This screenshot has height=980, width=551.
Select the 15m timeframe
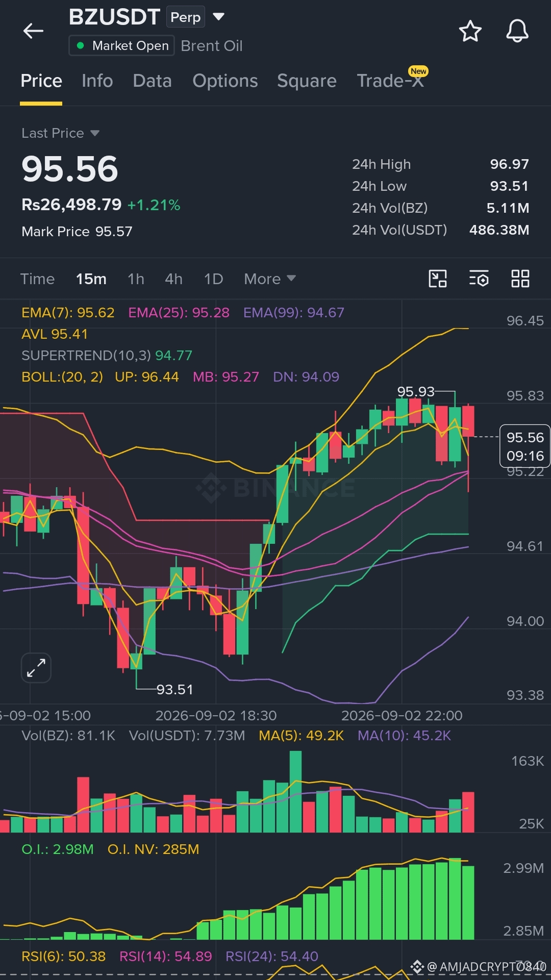point(91,279)
